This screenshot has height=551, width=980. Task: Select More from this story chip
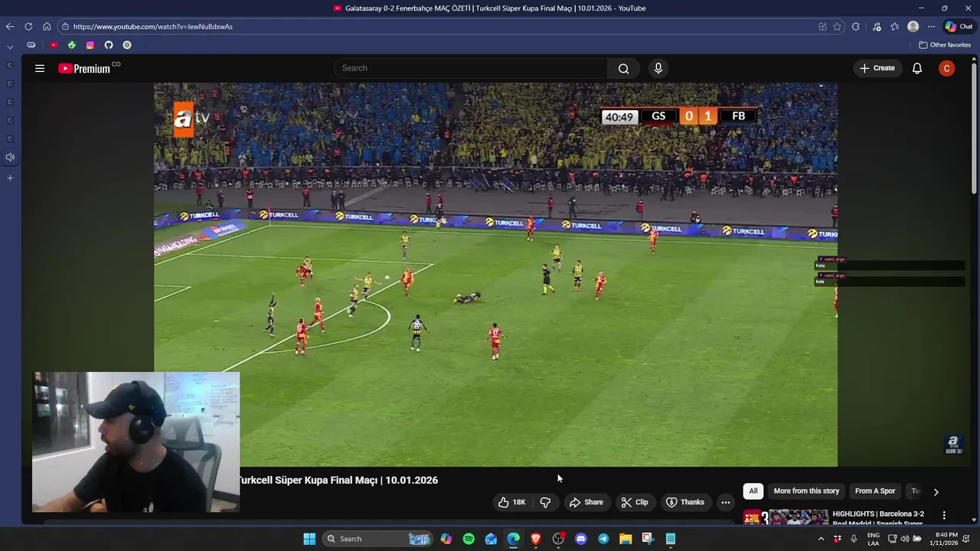point(806,491)
